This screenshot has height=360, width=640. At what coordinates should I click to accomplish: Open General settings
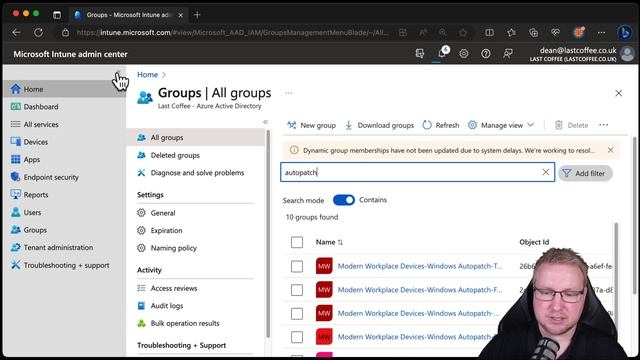tap(163, 213)
